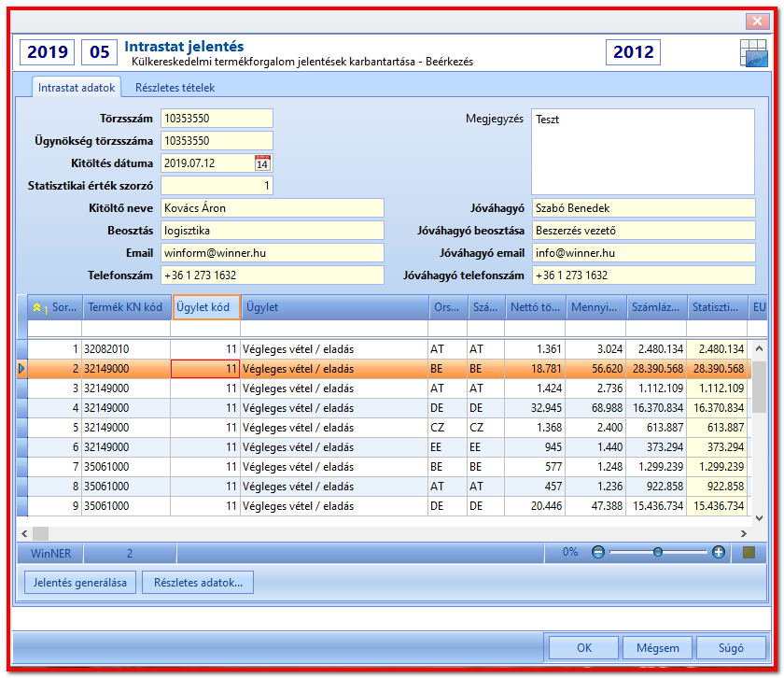Click the olive square status icon

click(x=749, y=553)
